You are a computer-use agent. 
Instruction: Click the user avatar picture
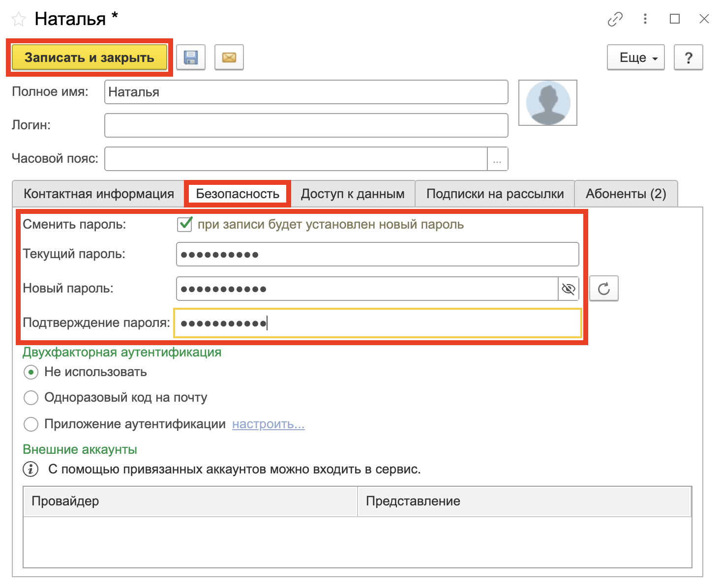548,103
